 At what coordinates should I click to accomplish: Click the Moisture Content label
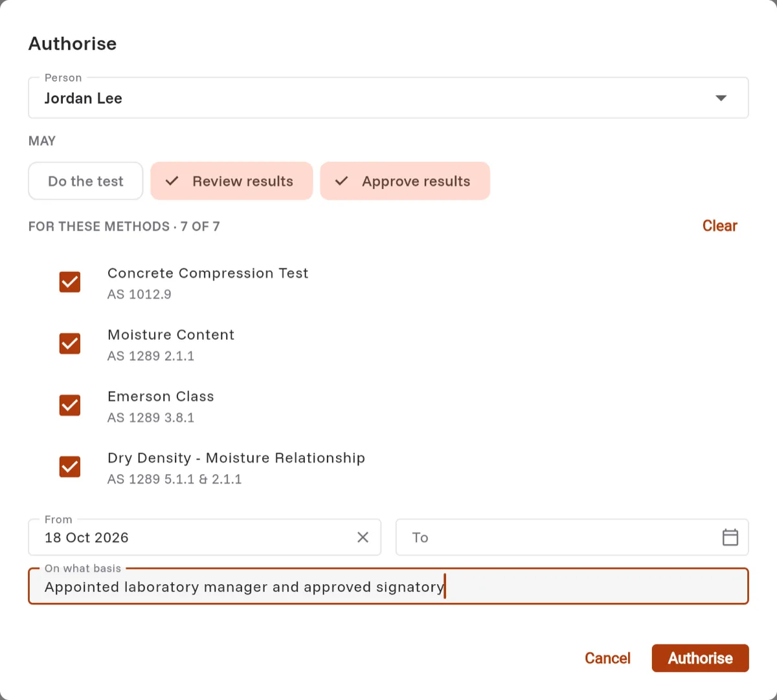(x=171, y=335)
